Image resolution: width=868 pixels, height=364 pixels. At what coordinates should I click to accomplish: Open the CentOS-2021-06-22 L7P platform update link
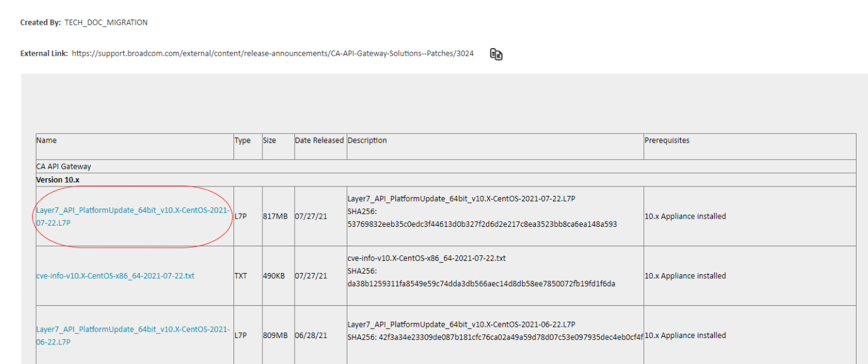(x=133, y=329)
